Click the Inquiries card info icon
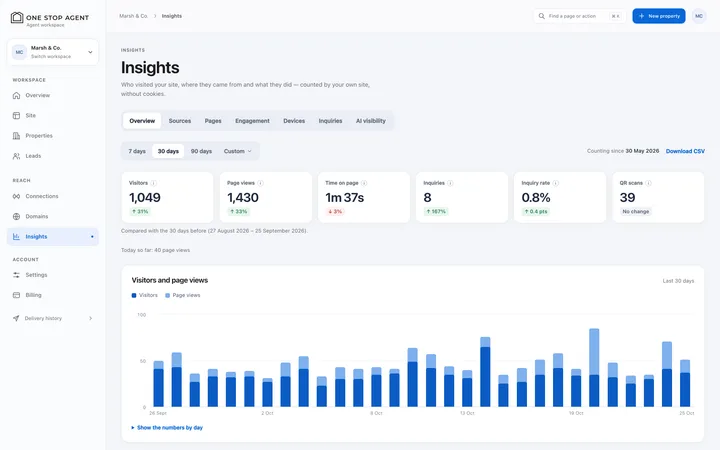Viewport: 720px width, 450px height. tap(450, 183)
